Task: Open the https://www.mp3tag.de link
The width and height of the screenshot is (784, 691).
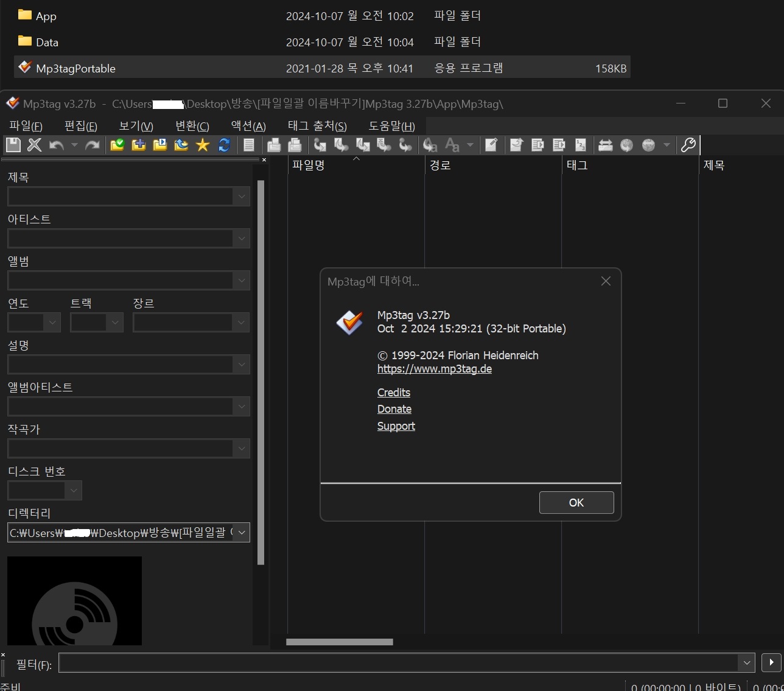Action: (435, 369)
